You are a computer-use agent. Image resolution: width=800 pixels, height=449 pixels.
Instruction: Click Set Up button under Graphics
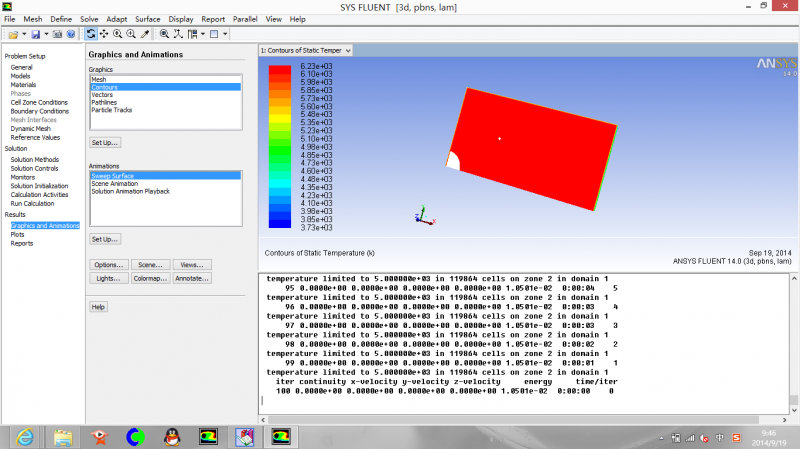coord(105,142)
